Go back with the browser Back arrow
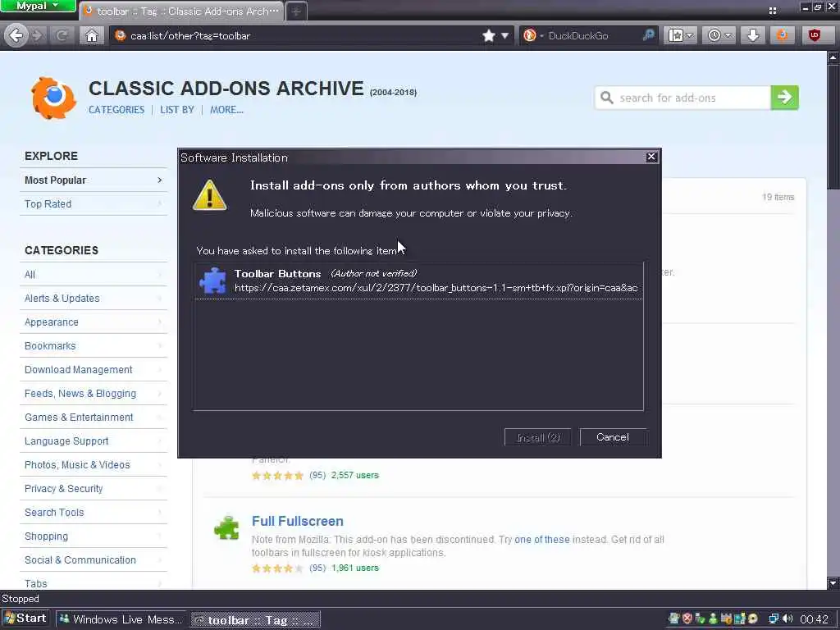 pos(16,36)
